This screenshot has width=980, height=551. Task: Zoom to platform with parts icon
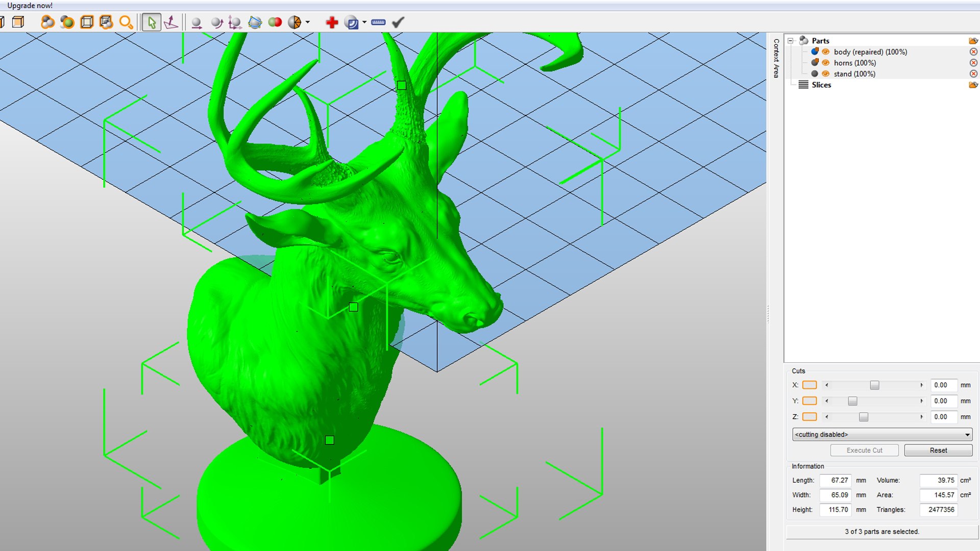click(x=106, y=22)
